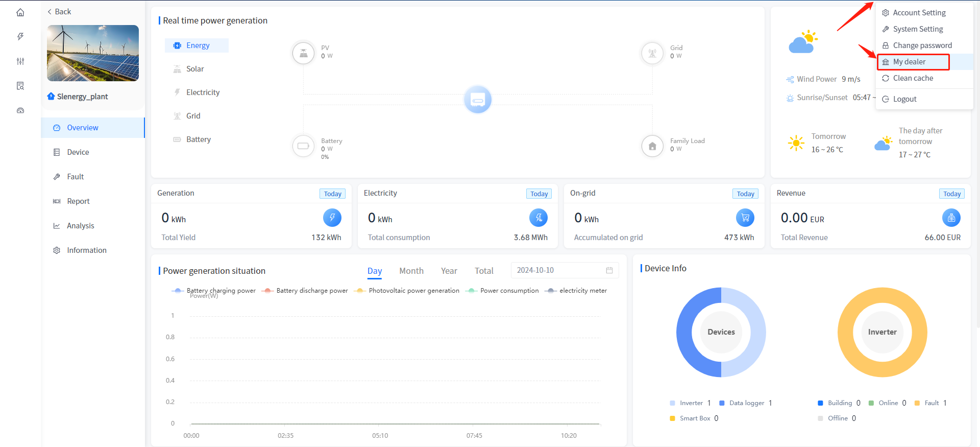The height and width of the screenshot is (447, 980).
Task: Open the Device page in sidebar
Action: pyautogui.click(x=78, y=152)
